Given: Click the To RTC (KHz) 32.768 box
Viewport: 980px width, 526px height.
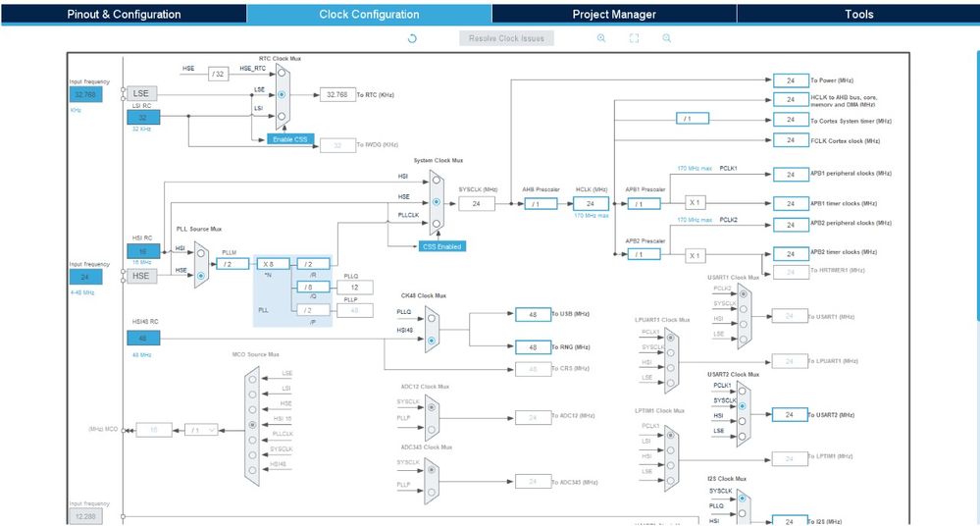Looking at the screenshot, I should pyautogui.click(x=337, y=94).
